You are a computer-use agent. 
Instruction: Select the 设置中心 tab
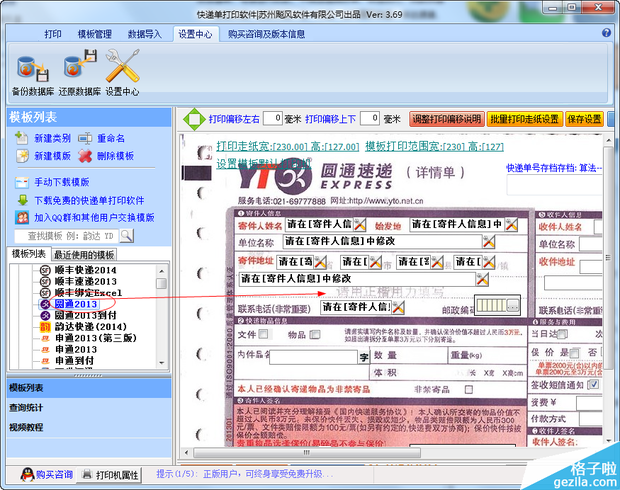(195, 34)
